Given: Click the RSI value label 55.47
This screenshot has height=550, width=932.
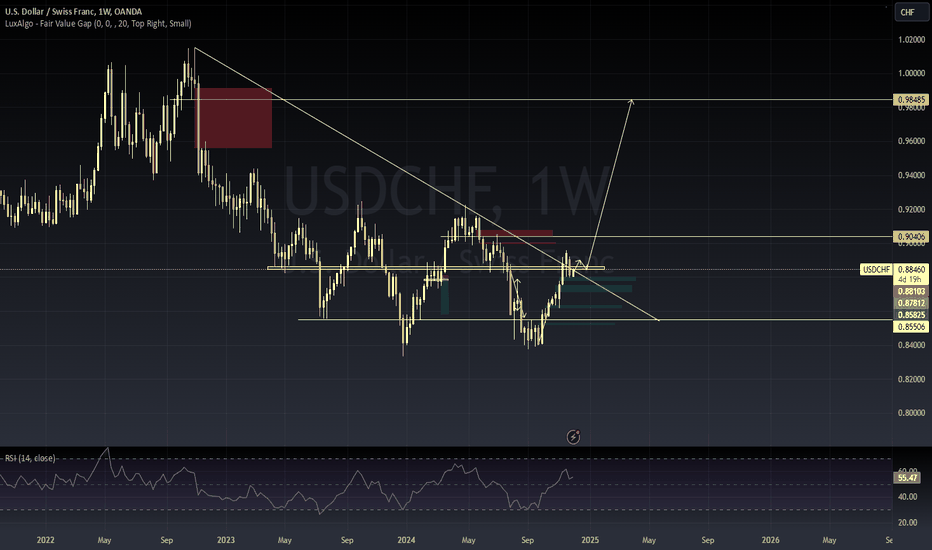Looking at the screenshot, I should (908, 477).
